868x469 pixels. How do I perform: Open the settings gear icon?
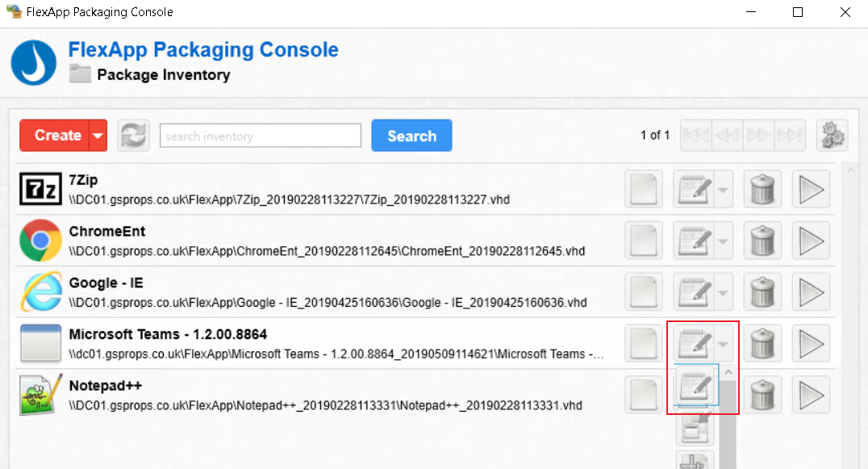[x=833, y=136]
